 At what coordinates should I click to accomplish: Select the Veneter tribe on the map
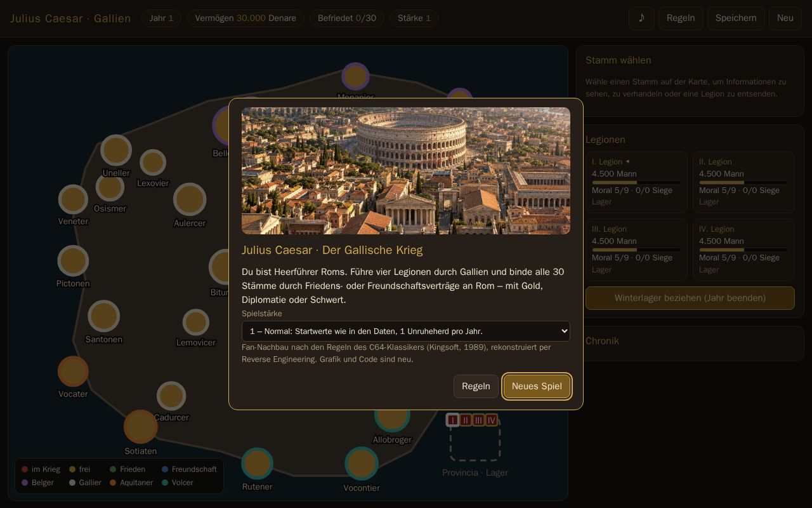click(x=73, y=199)
